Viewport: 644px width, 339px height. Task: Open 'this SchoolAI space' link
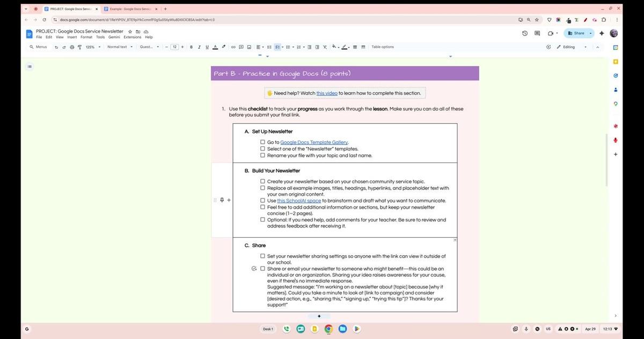[299, 201]
